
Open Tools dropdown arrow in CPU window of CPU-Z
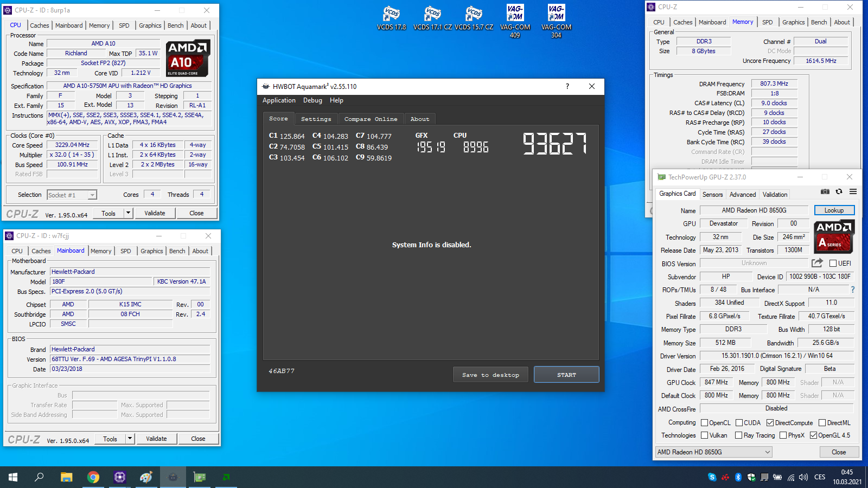[129, 213]
